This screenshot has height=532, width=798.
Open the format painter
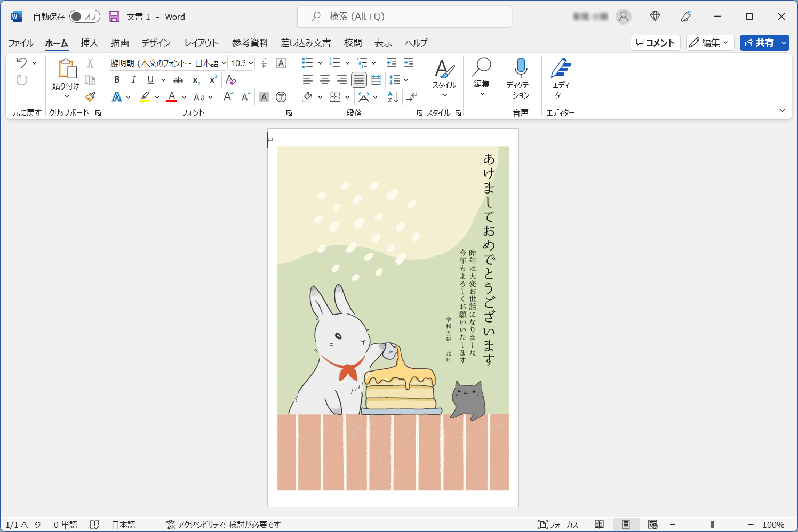coord(90,97)
